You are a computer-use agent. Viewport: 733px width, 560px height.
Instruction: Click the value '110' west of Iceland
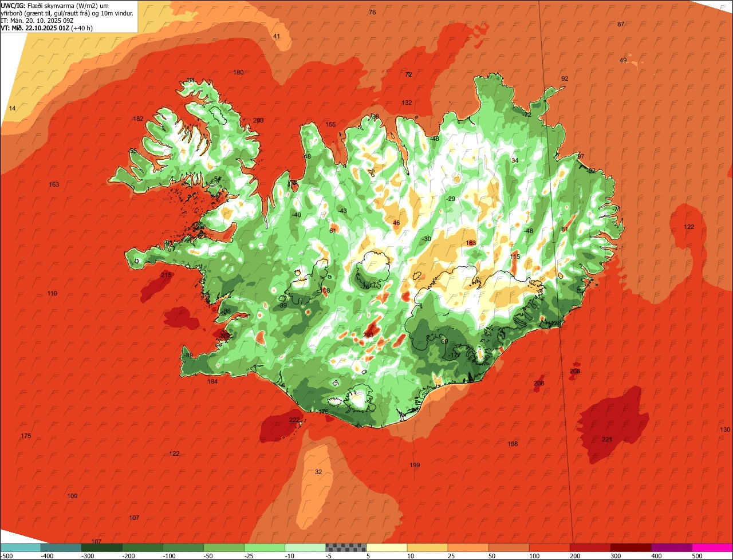click(52, 293)
